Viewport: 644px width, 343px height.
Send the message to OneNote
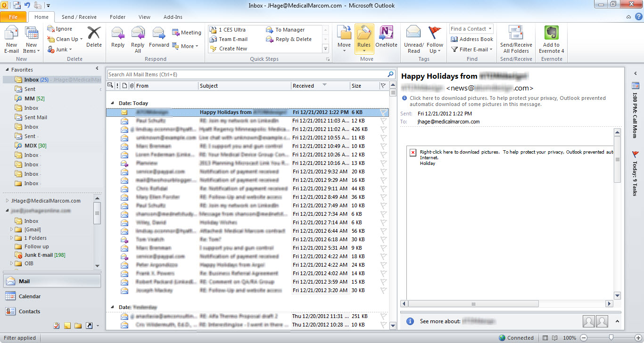point(387,37)
